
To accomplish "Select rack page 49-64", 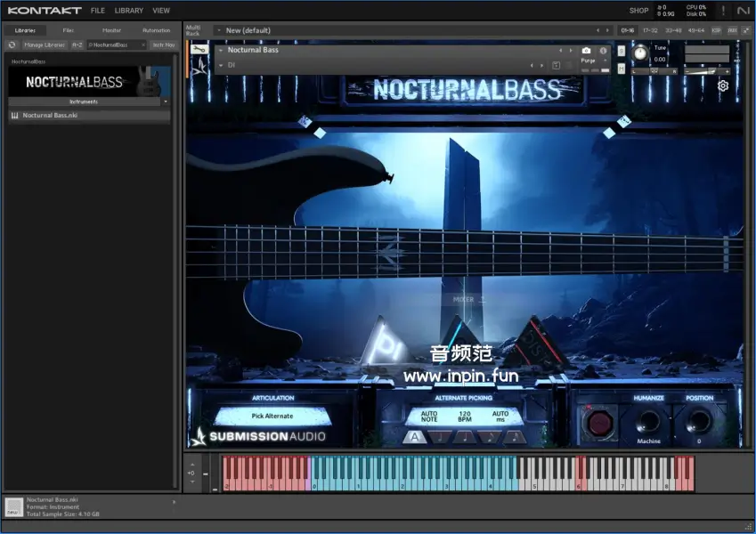I will (x=695, y=30).
